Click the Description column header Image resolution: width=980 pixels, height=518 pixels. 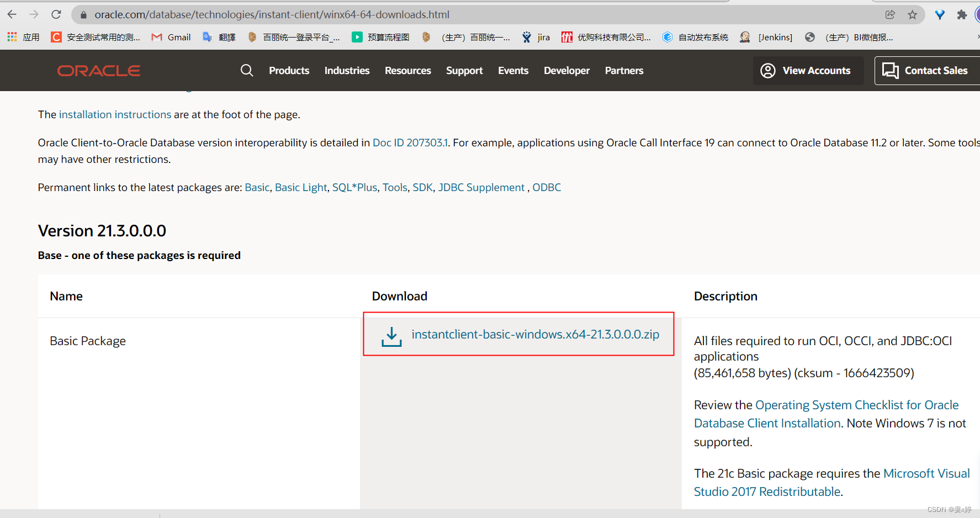click(x=725, y=296)
